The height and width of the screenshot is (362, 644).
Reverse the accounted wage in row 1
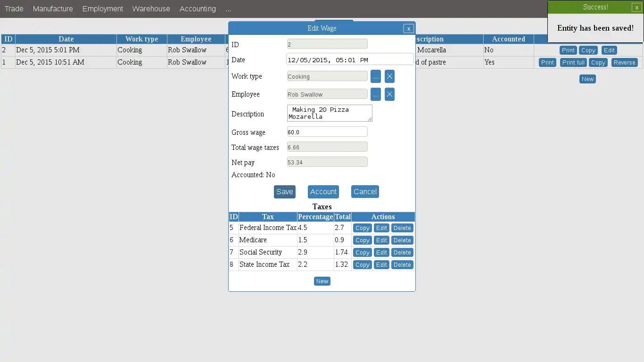pyautogui.click(x=624, y=62)
